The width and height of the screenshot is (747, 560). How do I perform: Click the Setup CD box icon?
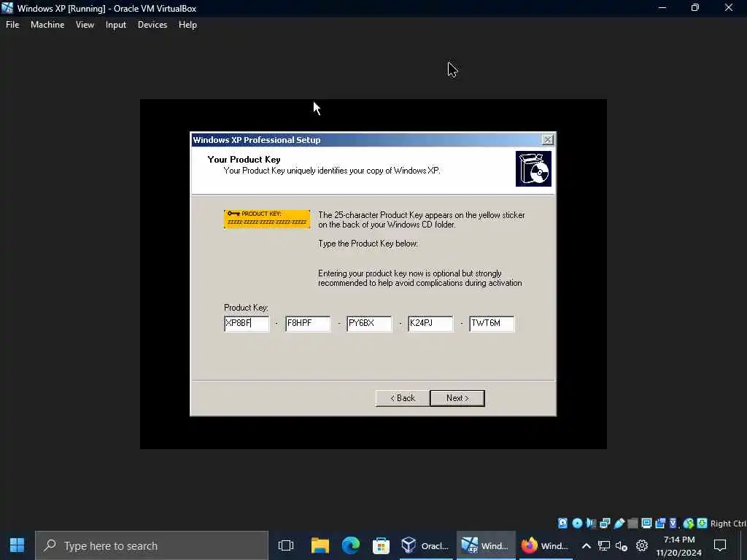coord(533,168)
